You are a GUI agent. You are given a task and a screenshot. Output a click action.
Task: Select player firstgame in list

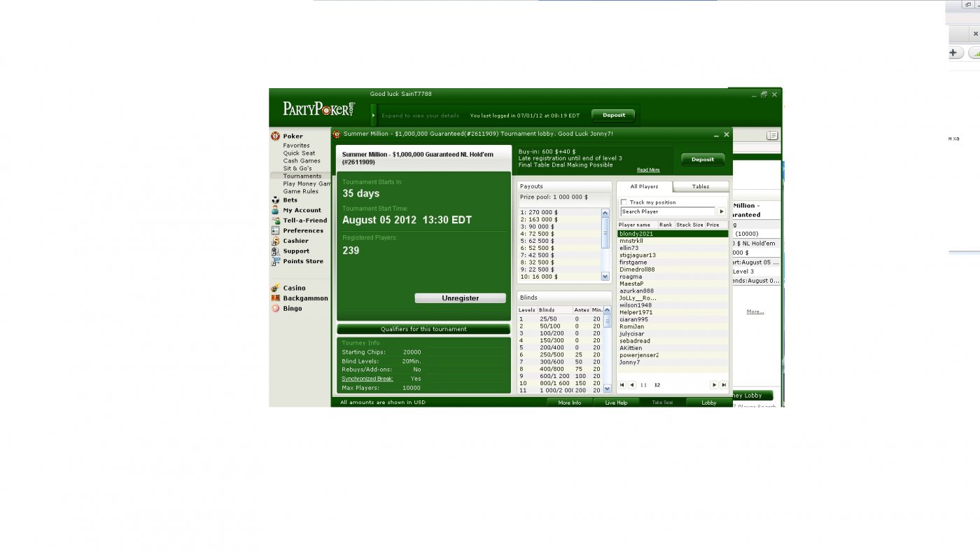coord(673,263)
